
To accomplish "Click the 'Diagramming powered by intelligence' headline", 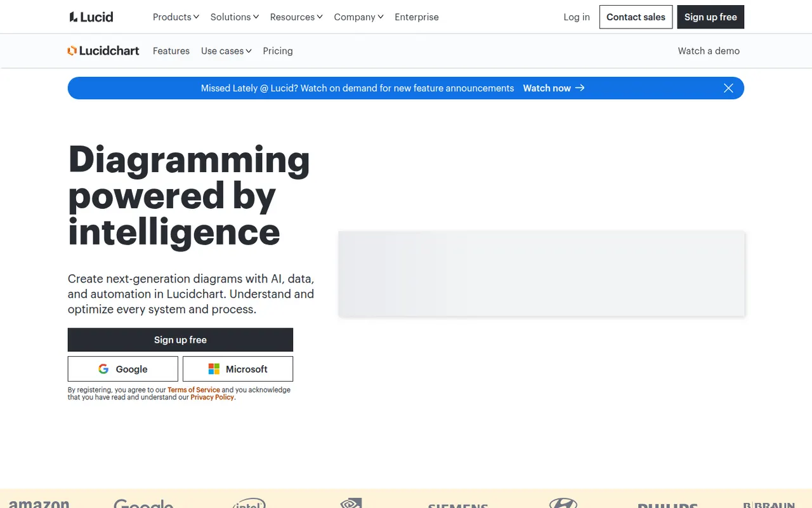I will point(189,195).
